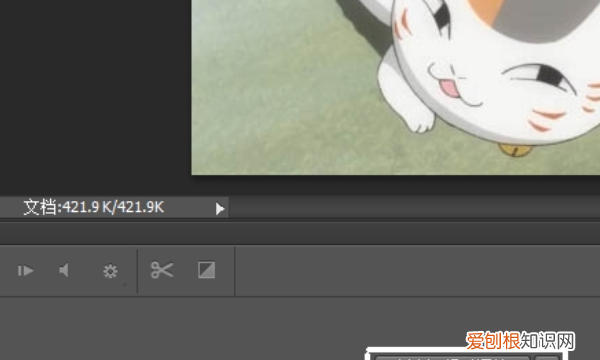Click the cat's white paw on canvas
The image size is (600, 360).
[418, 119]
